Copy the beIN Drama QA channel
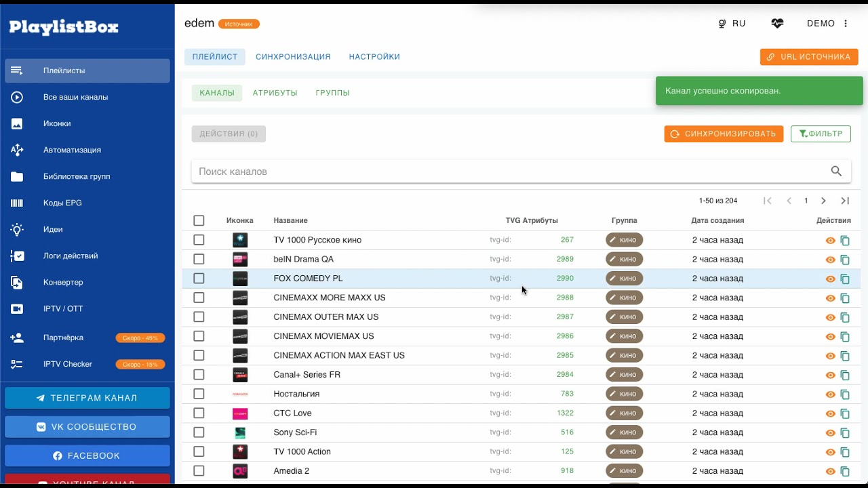 click(845, 260)
